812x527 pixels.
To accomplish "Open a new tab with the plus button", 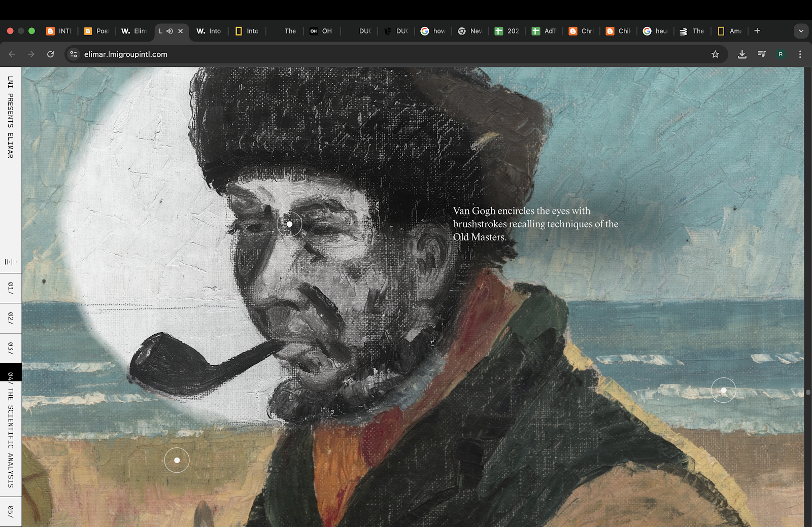I will coord(757,31).
